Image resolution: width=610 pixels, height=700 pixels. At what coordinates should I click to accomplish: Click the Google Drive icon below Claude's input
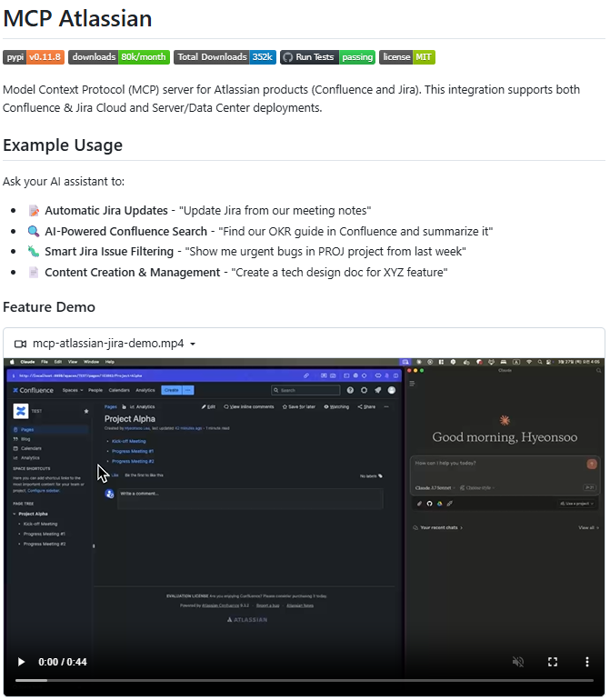(x=439, y=504)
